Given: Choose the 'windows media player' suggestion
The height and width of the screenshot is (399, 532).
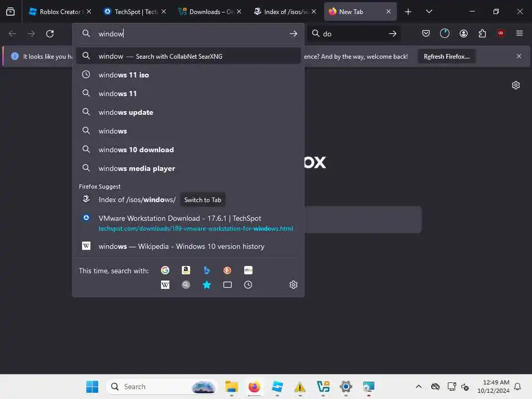Looking at the screenshot, I should click(188, 168).
